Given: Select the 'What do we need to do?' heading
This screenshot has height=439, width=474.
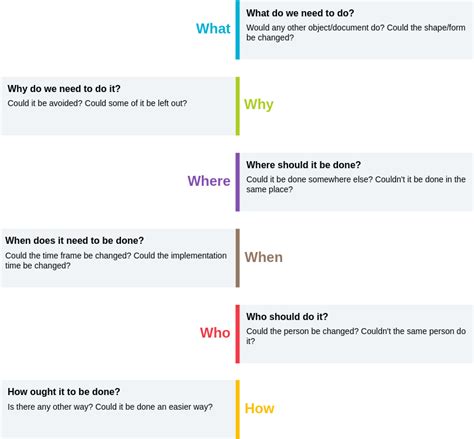Looking at the screenshot, I should tap(300, 13).
